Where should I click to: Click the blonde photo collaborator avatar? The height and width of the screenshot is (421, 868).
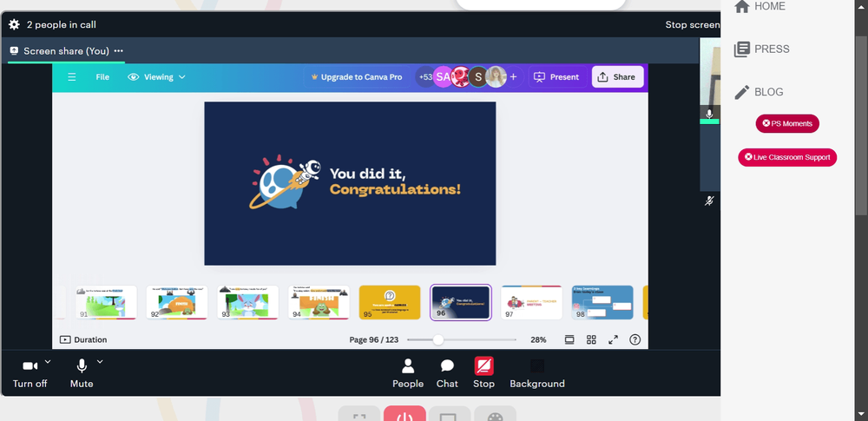(496, 77)
